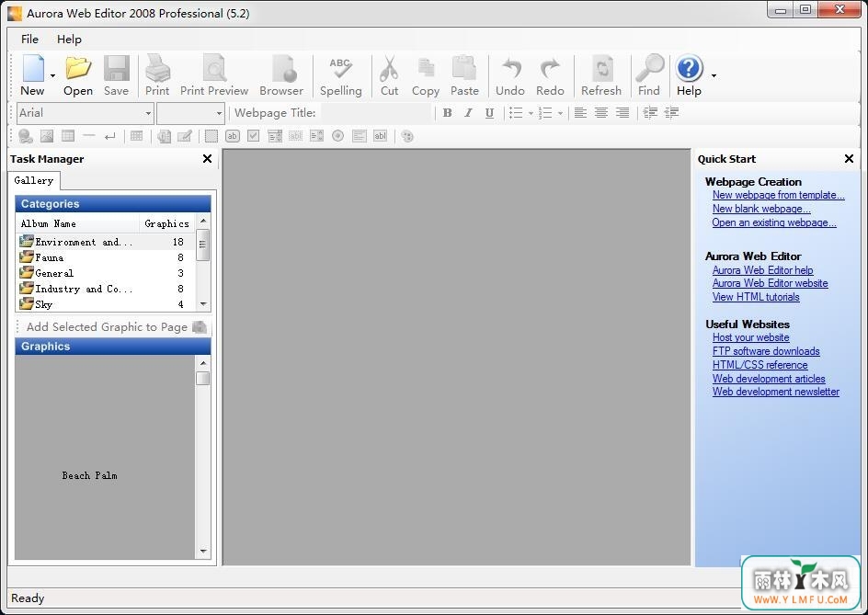This screenshot has height=615, width=868.
Task: Visit 'Aurora Web Editor website' link
Action: pos(770,283)
